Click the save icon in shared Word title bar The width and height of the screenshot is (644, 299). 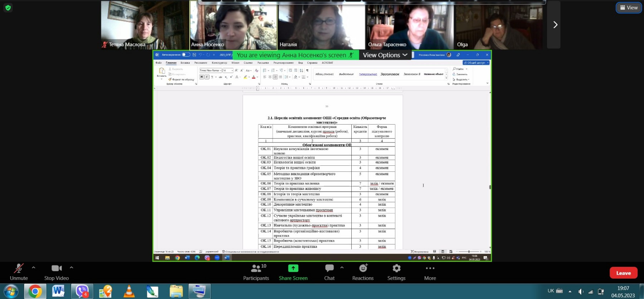194,55
